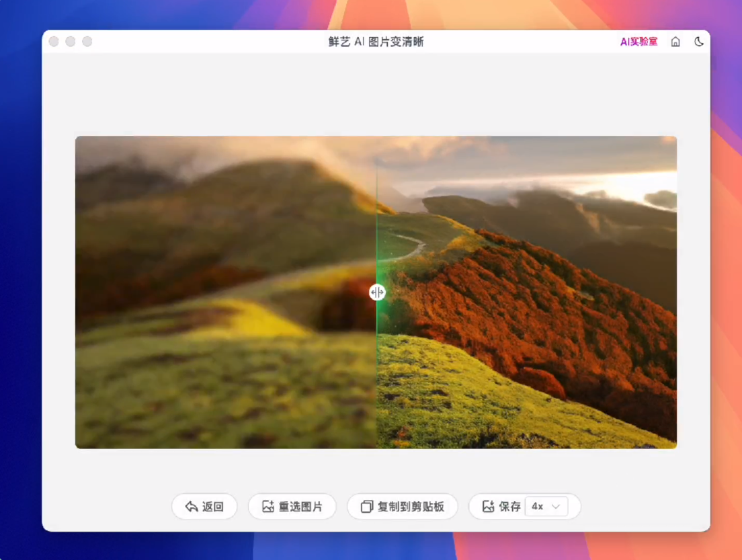Minimize the 鲜艺 AI window
Screen dimensions: 742x560
(71, 42)
